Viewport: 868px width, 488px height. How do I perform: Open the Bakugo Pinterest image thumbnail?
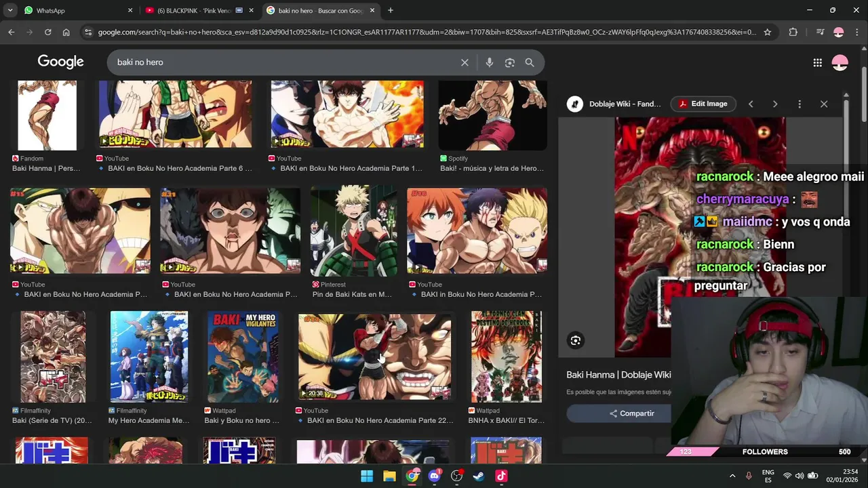coord(353,232)
